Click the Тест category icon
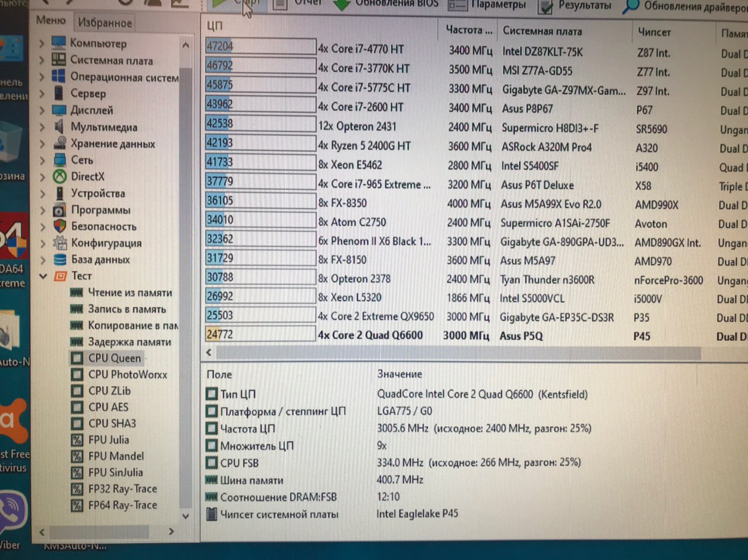748x560 pixels. 61,276
